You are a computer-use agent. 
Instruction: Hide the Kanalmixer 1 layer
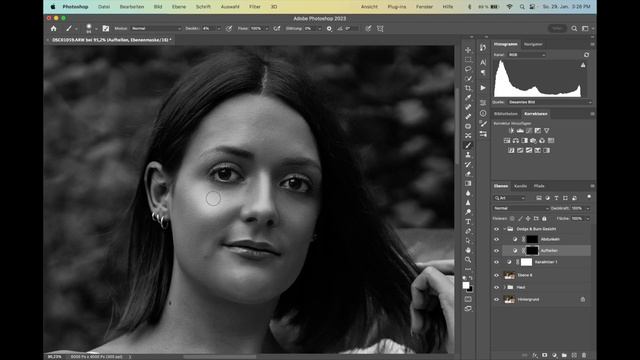tap(497, 262)
